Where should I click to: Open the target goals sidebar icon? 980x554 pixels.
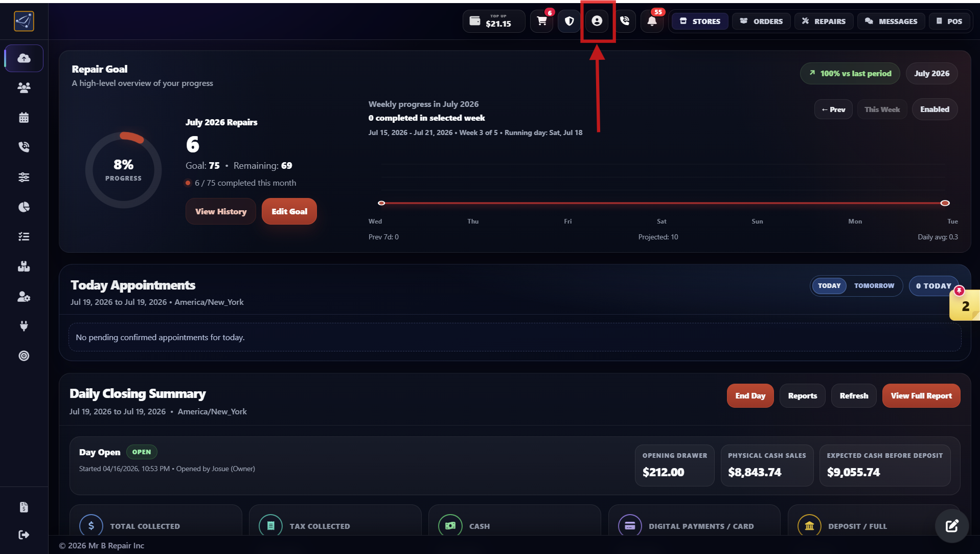pos(24,356)
